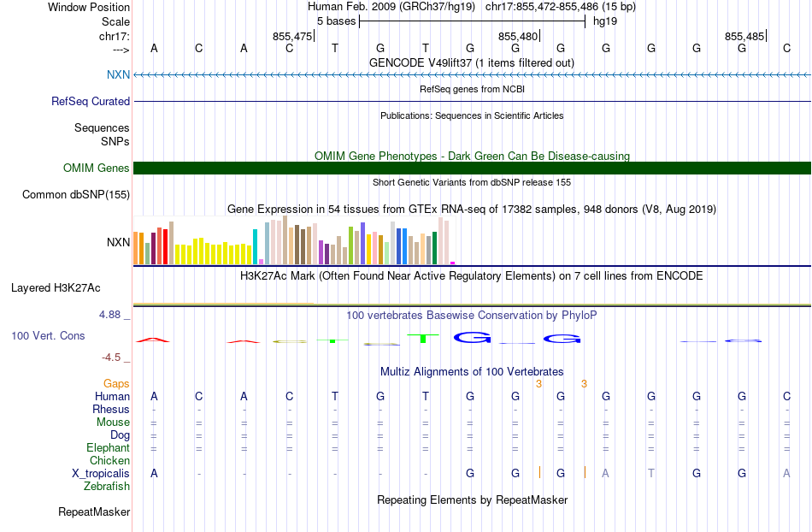Click the RefSeq genes from NCBI title

(x=472, y=89)
